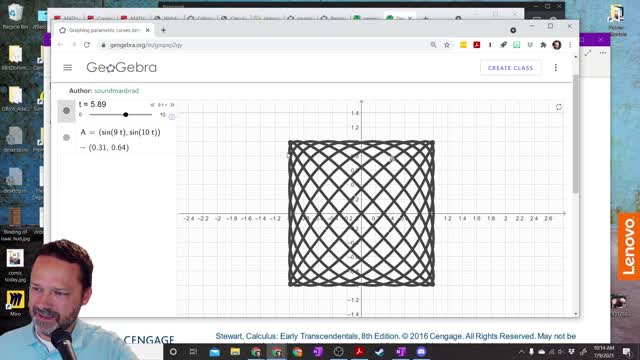
Task: Bookmark this page with star icon
Action: [447, 45]
